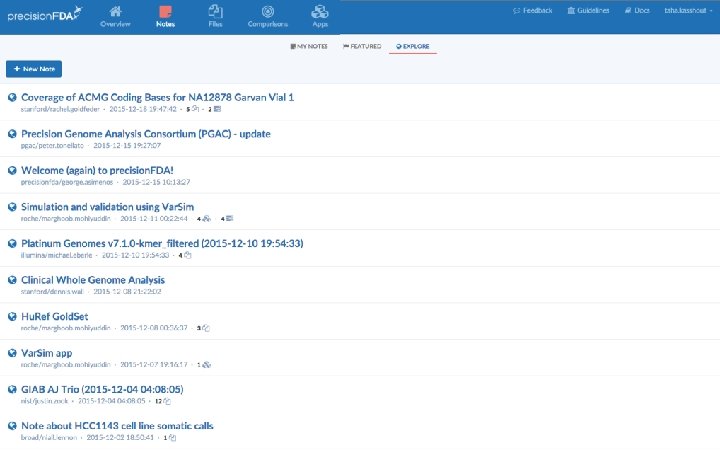The width and height of the screenshot is (720, 450).
Task: Open the Files section icon
Action: [x=215, y=11]
